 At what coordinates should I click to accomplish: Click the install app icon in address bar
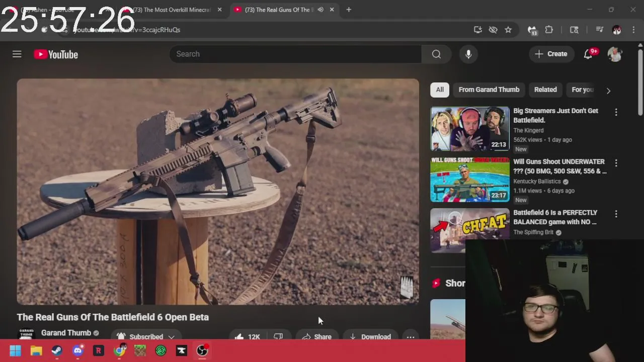[x=478, y=30]
